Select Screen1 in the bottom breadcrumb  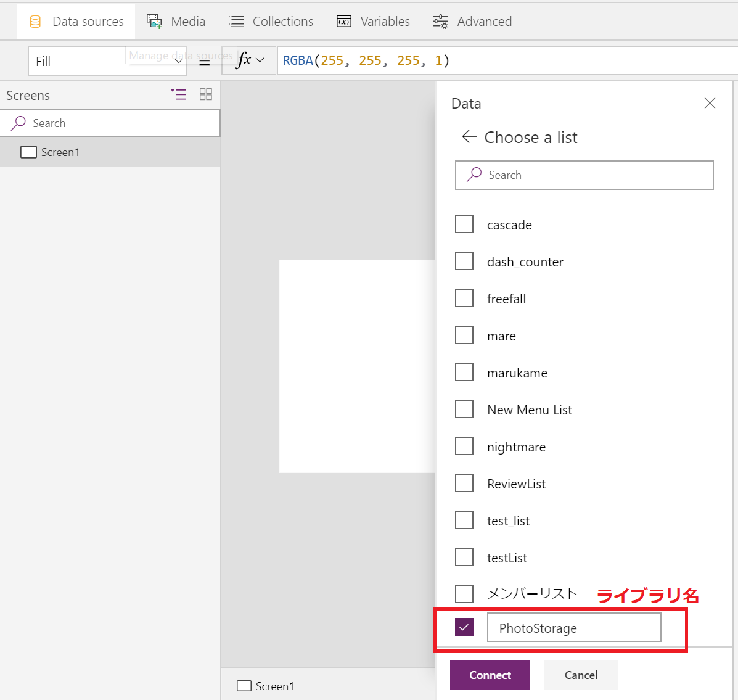(x=266, y=686)
